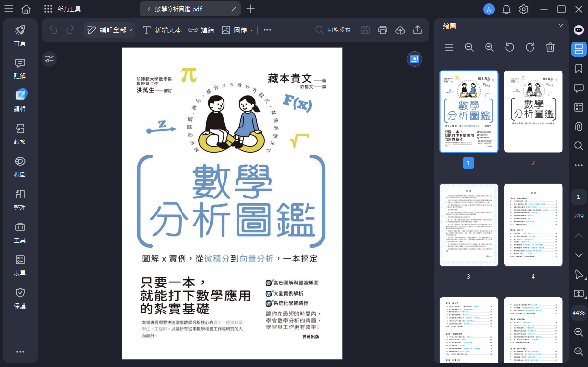Undo the last edit

pyautogui.click(x=53, y=30)
